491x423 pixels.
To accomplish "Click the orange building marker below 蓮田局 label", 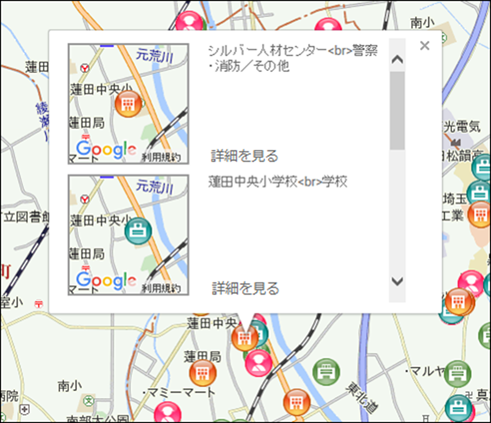I will (203, 373).
